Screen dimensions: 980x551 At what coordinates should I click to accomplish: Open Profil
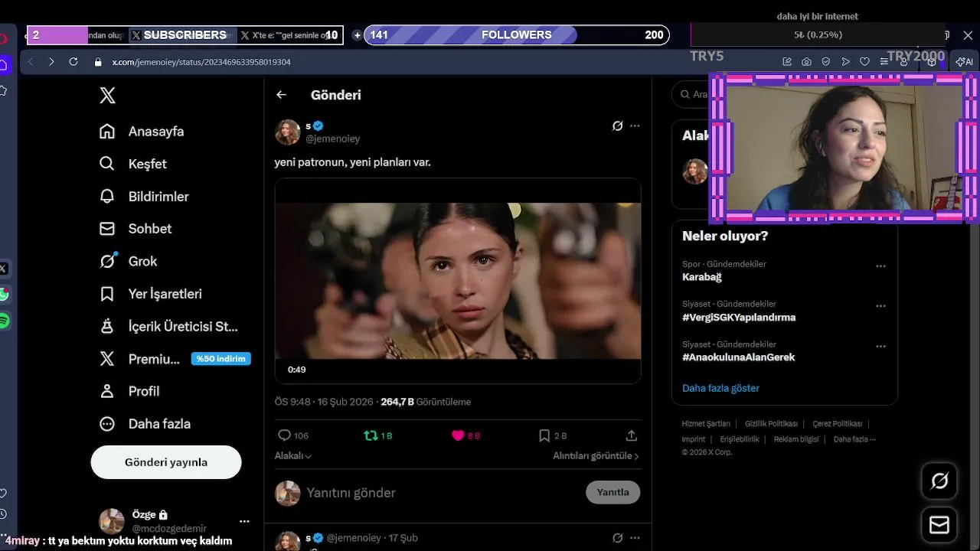tap(129, 391)
